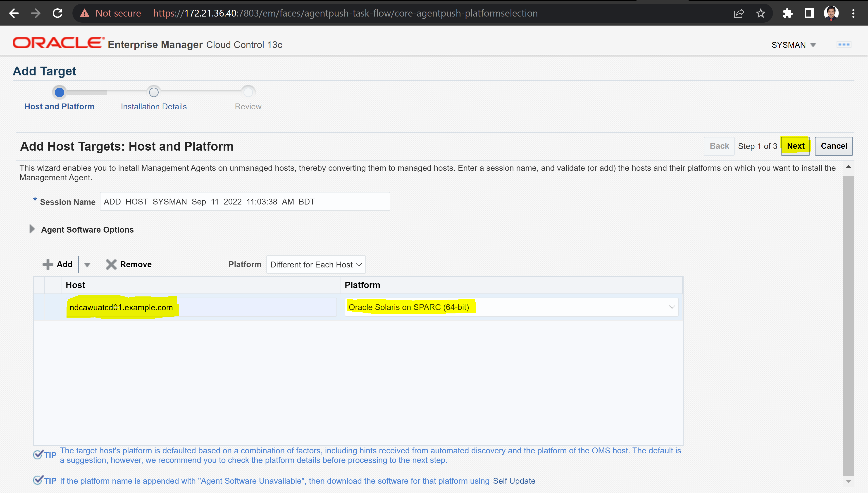Screen dimensions: 868x493
Task: Click the Add Target heading
Action: point(44,71)
